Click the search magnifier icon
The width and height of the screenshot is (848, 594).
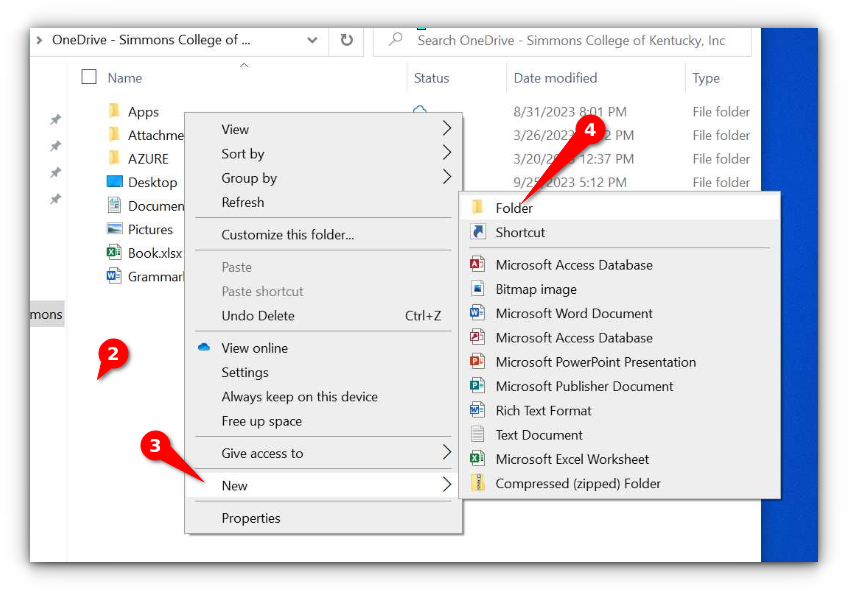[396, 39]
